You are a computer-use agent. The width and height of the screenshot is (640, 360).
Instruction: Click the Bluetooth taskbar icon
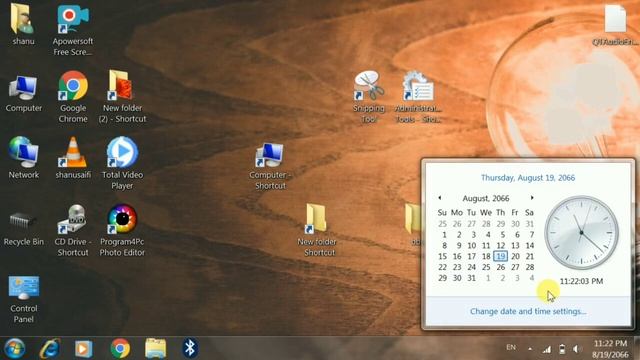point(190,348)
